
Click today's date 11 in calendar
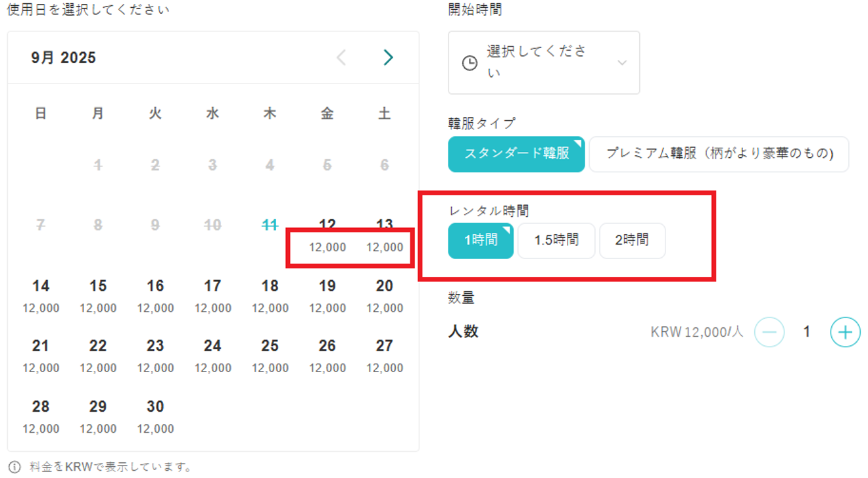pyautogui.click(x=270, y=225)
